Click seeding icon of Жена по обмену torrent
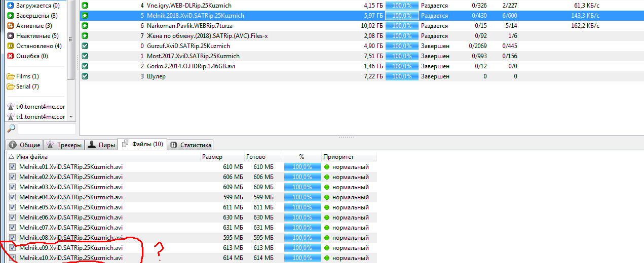 [85, 36]
